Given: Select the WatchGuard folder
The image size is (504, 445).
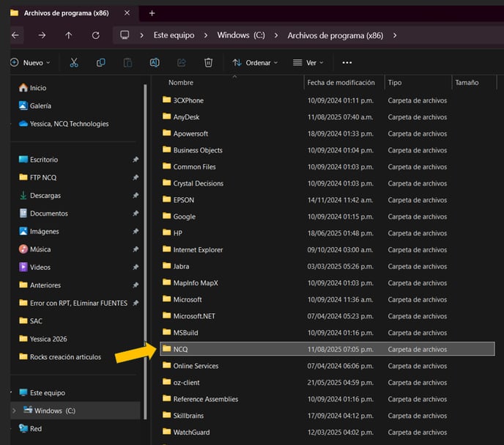Looking at the screenshot, I should tap(327, 432).
